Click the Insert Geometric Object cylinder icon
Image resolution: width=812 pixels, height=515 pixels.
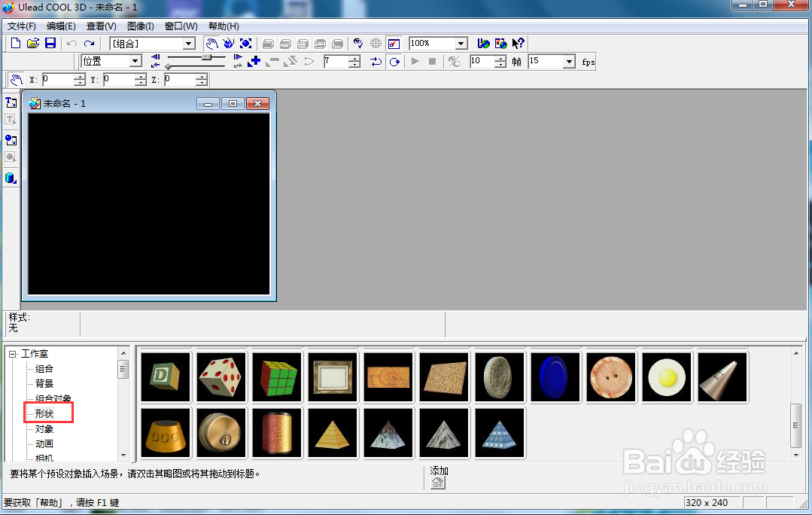coord(11,178)
